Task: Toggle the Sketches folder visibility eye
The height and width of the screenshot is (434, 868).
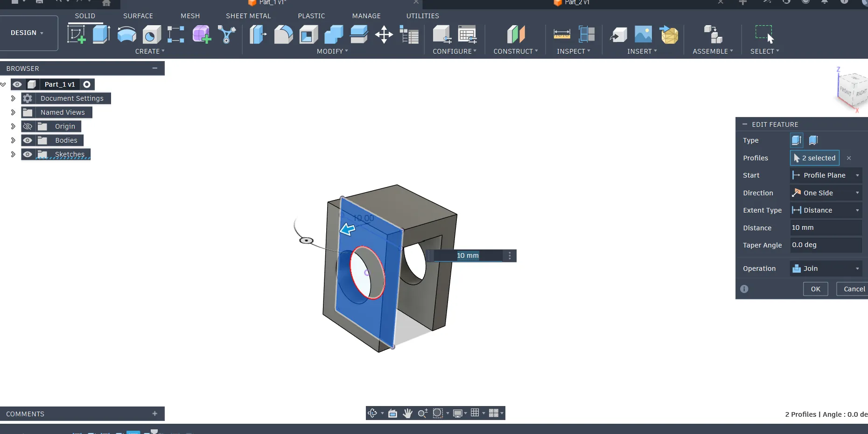Action: tap(28, 154)
